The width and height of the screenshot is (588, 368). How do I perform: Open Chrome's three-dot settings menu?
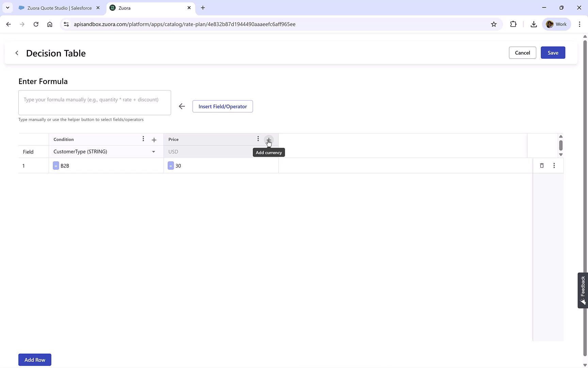coord(580,24)
